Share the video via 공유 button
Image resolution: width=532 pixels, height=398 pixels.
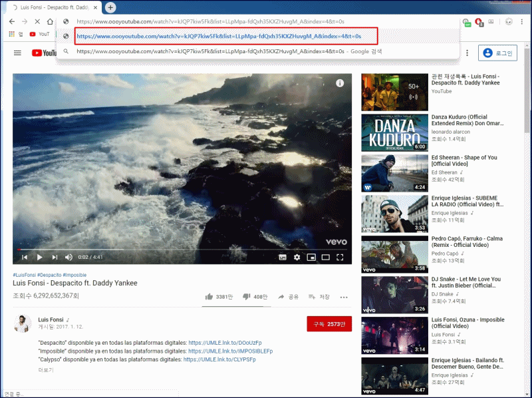288,297
